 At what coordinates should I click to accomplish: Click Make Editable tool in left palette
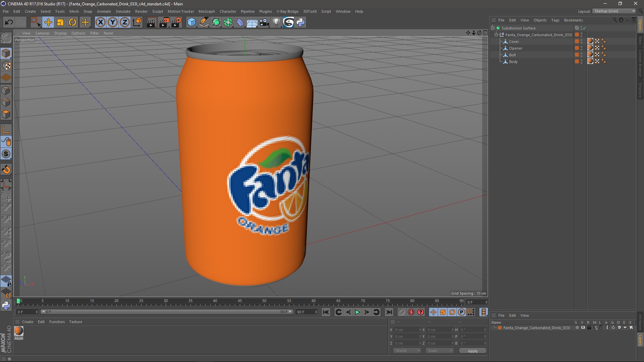tap(6, 38)
